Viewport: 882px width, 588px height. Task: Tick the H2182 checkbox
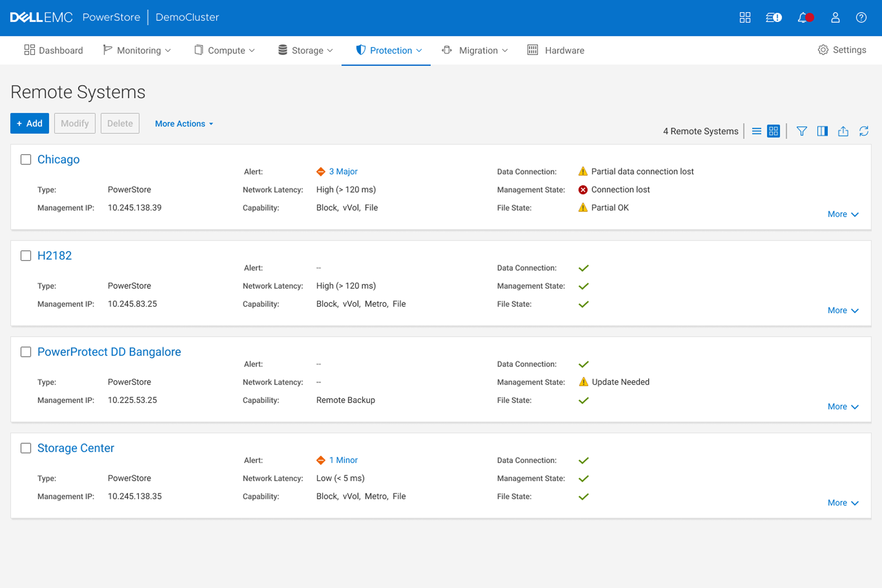pyautogui.click(x=26, y=256)
